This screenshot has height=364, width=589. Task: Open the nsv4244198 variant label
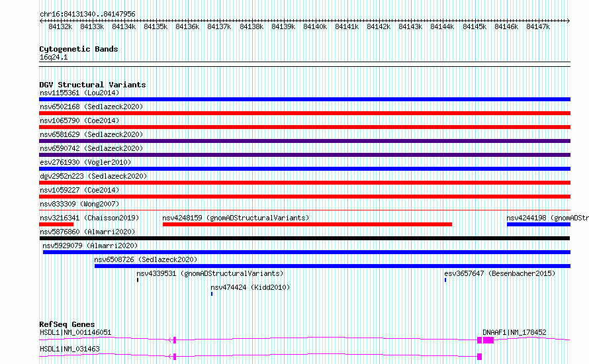click(547, 218)
